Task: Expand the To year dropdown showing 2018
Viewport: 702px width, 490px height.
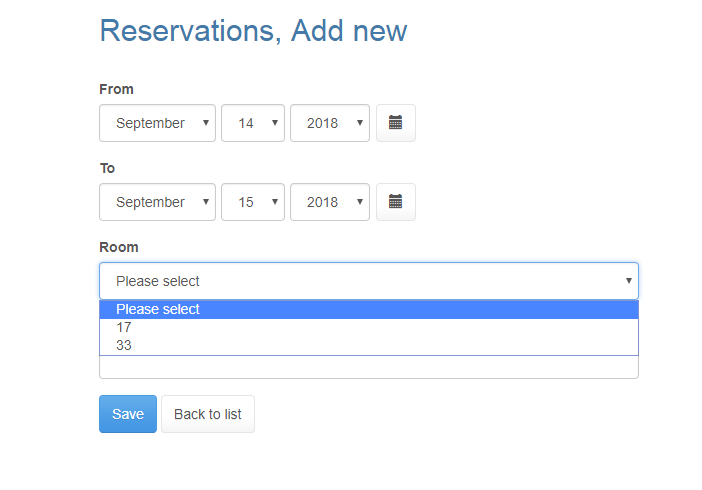Action: coord(330,202)
